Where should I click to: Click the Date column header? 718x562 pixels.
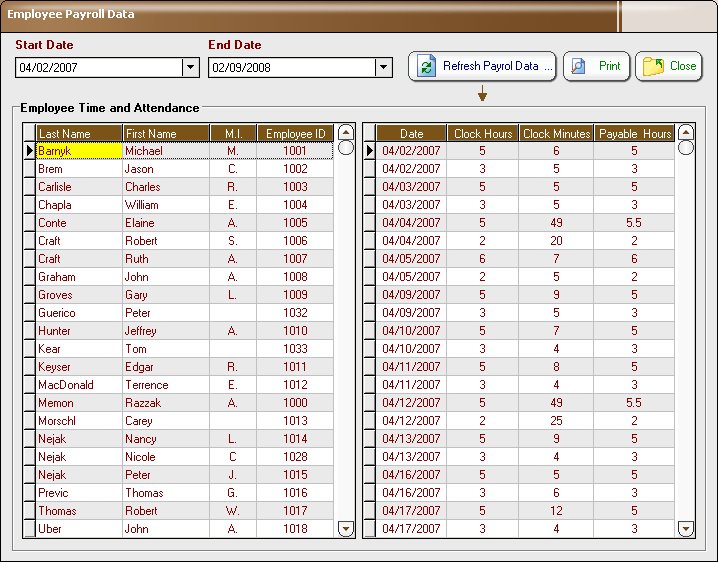pos(411,133)
